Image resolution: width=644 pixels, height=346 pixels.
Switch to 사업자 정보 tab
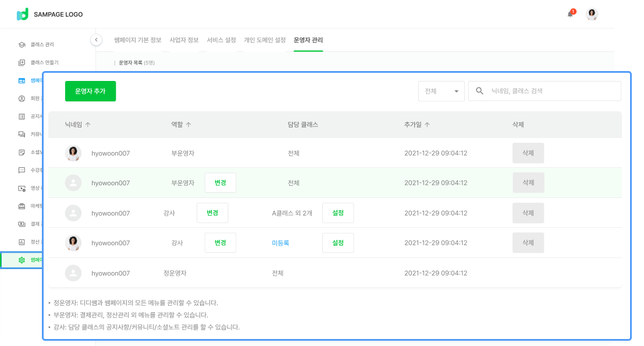(184, 40)
